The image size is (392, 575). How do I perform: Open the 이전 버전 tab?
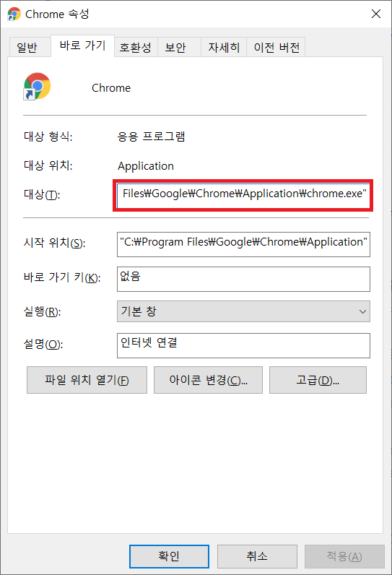pyautogui.click(x=276, y=47)
